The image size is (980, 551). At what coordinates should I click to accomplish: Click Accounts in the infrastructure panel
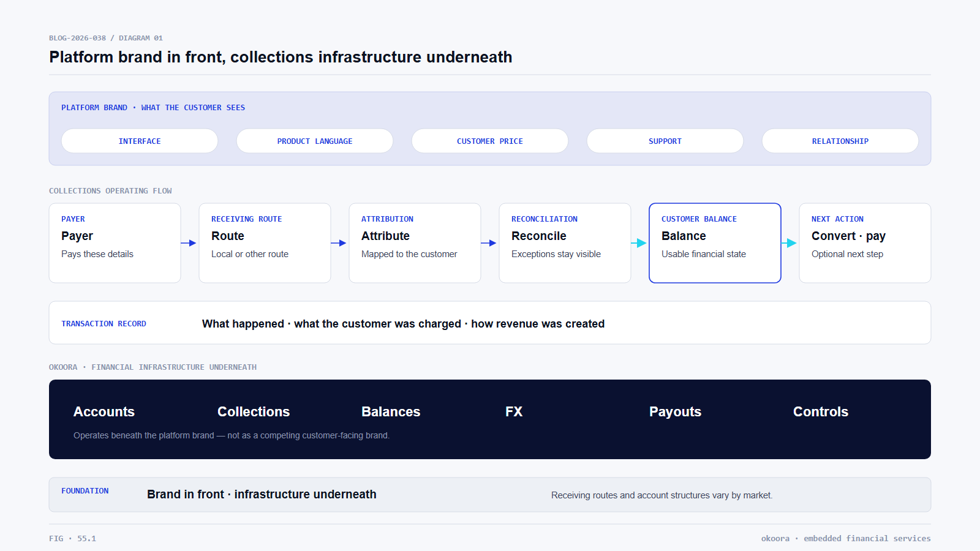pos(104,411)
